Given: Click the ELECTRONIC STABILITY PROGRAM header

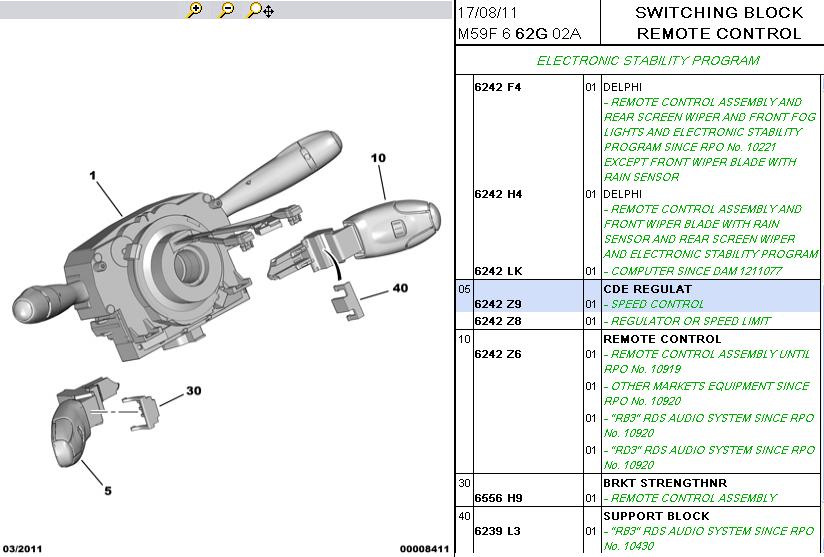Looking at the screenshot, I should point(648,60).
